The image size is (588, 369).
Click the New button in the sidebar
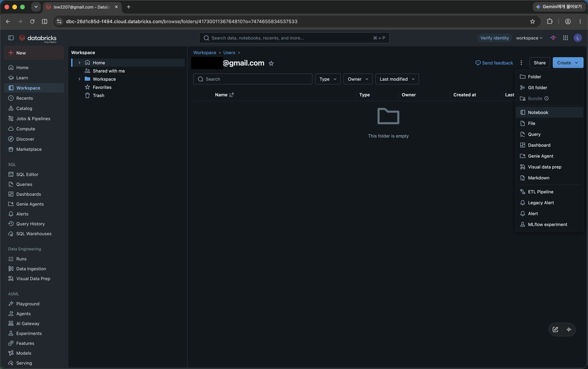pyautogui.click(x=34, y=53)
